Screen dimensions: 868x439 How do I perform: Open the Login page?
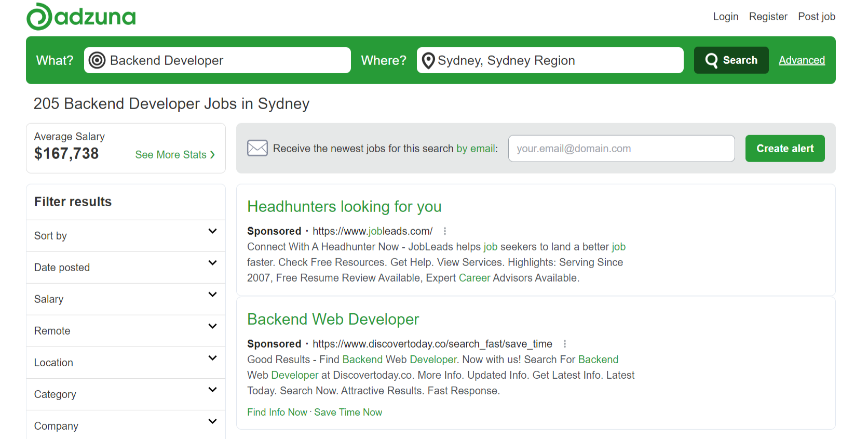(x=725, y=17)
